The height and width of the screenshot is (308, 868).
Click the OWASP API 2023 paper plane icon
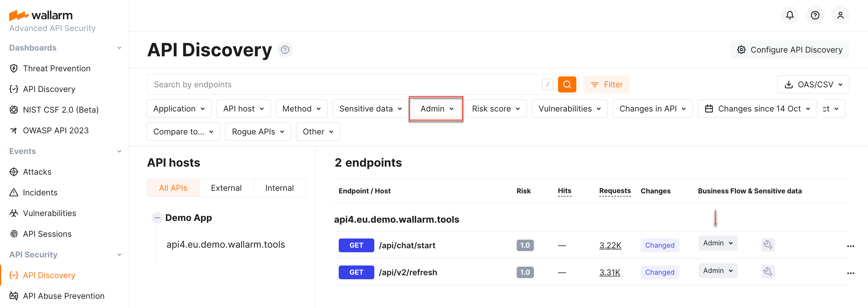click(x=13, y=130)
